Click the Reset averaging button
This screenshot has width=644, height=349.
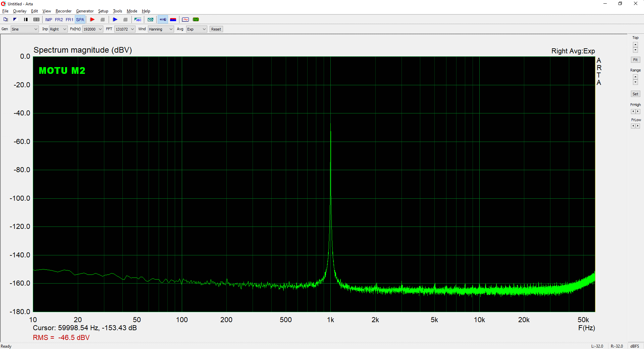[216, 29]
